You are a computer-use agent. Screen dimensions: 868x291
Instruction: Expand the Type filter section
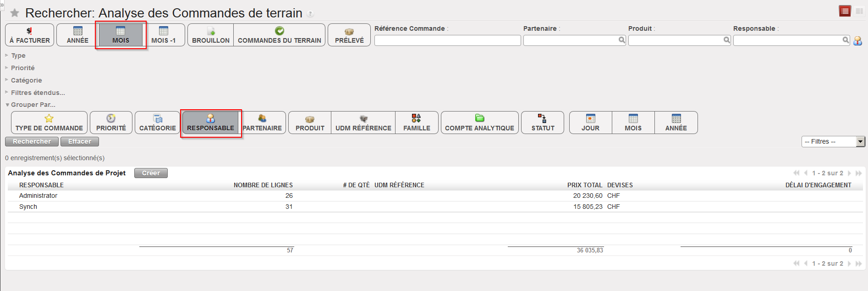(x=15, y=56)
